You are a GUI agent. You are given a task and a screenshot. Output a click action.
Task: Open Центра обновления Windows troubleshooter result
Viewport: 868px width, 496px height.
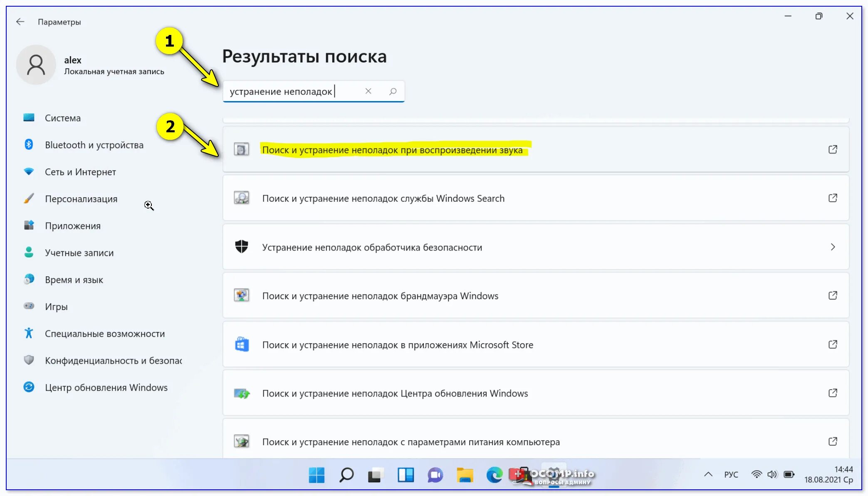coord(536,393)
